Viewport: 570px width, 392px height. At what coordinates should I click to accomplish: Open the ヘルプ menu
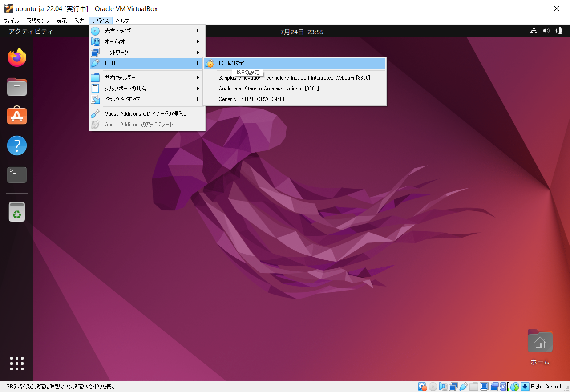point(122,21)
